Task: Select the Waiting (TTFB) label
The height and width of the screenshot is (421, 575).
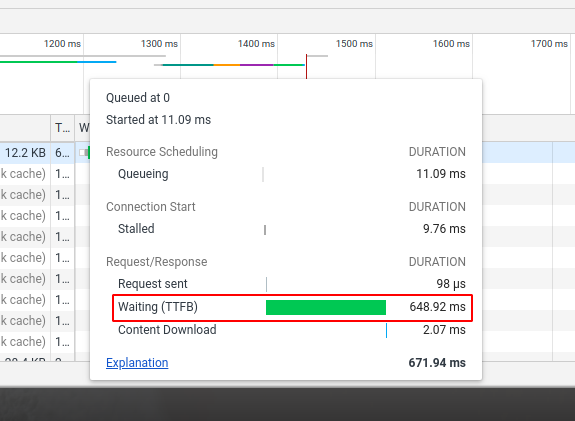Action: (x=158, y=307)
